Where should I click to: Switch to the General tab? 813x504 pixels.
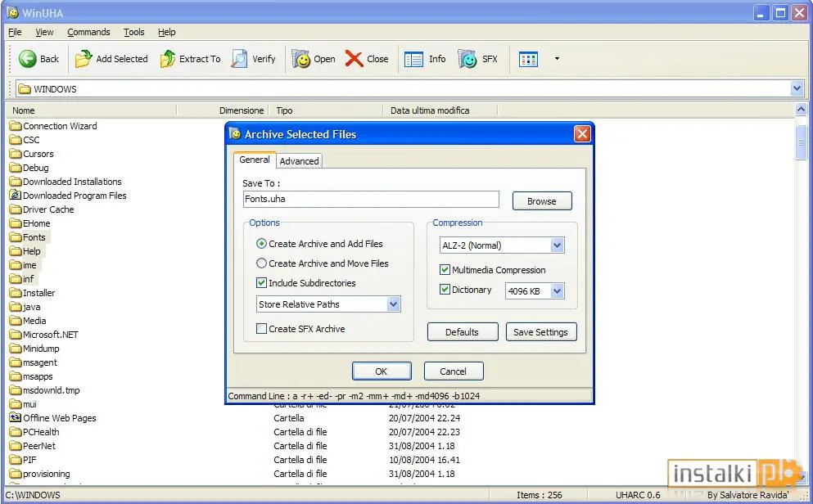[255, 160]
